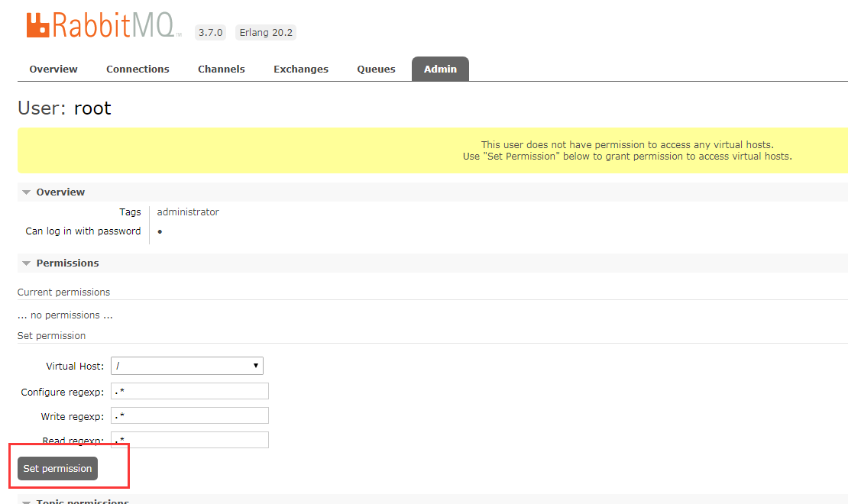Image resolution: width=848 pixels, height=504 pixels.
Task: Click the 'Can log in with password' label
Action: coord(83,231)
